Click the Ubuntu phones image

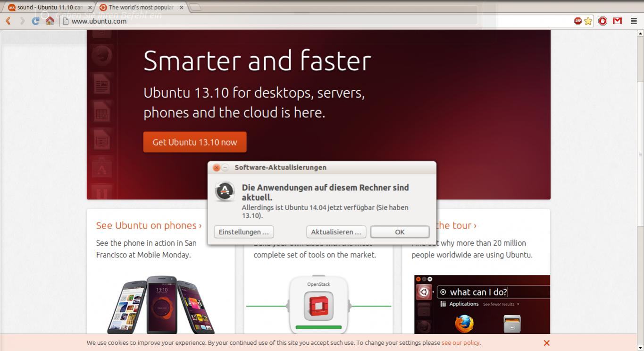(x=161, y=305)
